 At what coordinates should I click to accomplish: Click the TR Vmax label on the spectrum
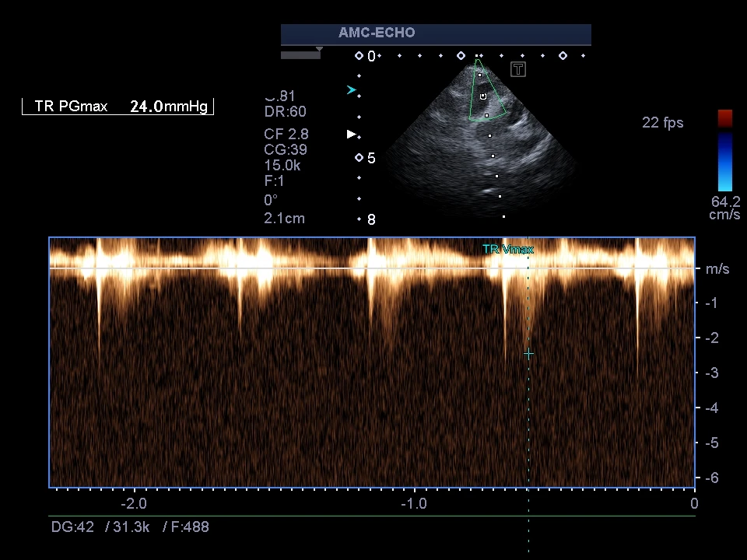pos(508,249)
